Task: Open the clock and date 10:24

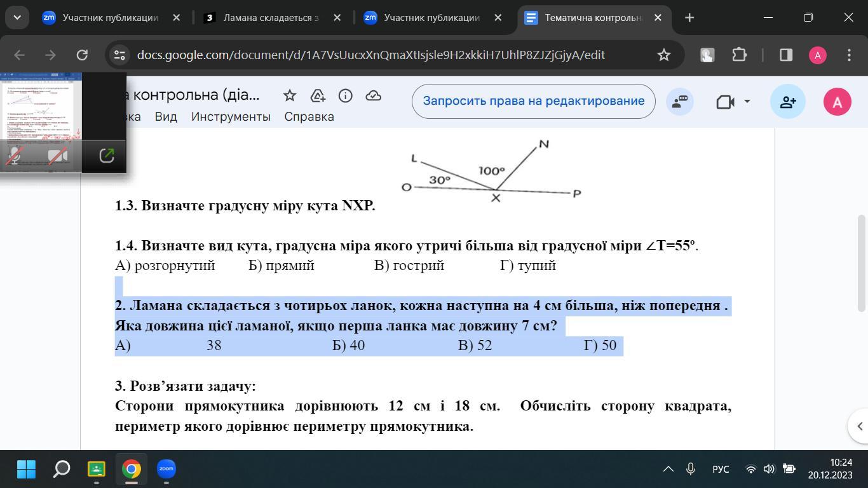Action: (x=831, y=470)
